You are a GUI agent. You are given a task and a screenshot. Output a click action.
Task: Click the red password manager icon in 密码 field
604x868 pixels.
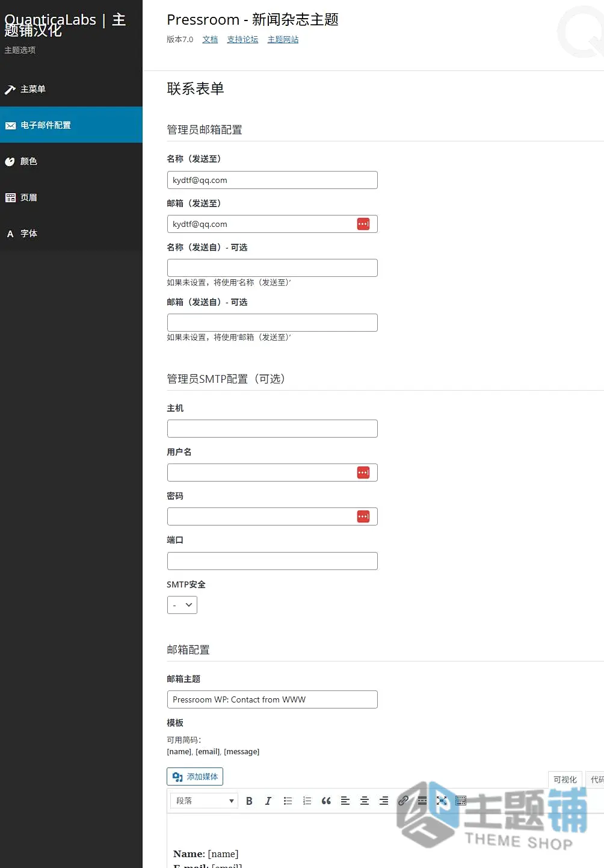[x=363, y=516]
